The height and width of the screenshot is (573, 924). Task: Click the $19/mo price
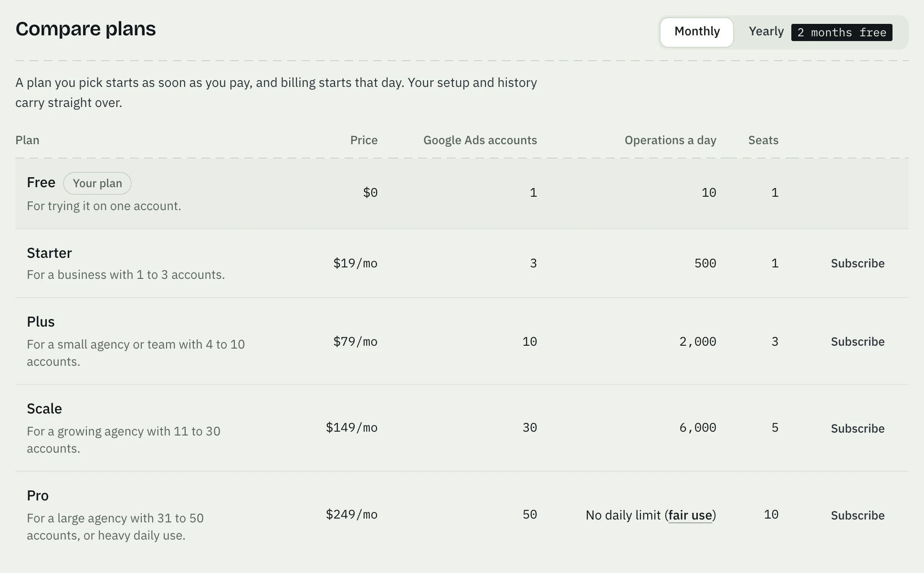[355, 264]
